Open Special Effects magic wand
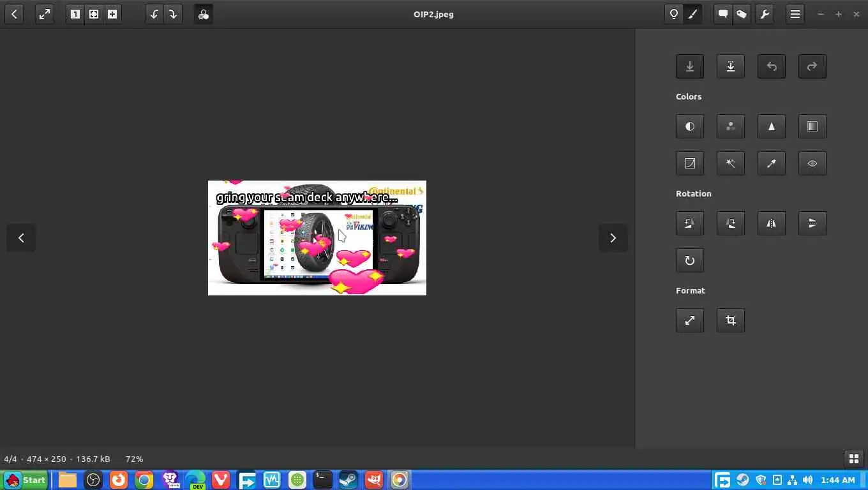 tap(731, 163)
